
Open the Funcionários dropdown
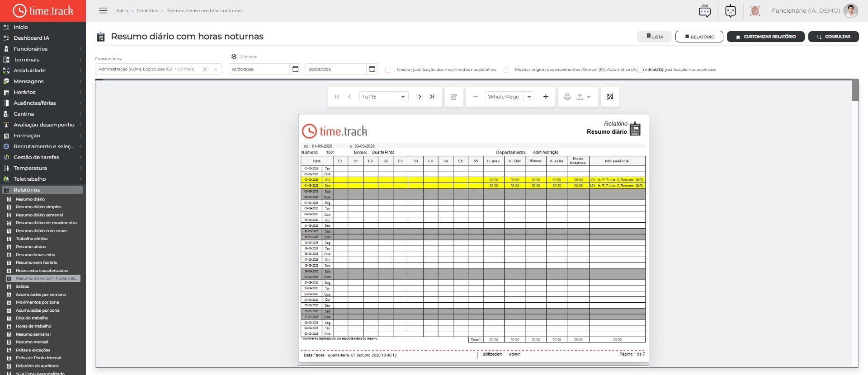tap(216, 69)
